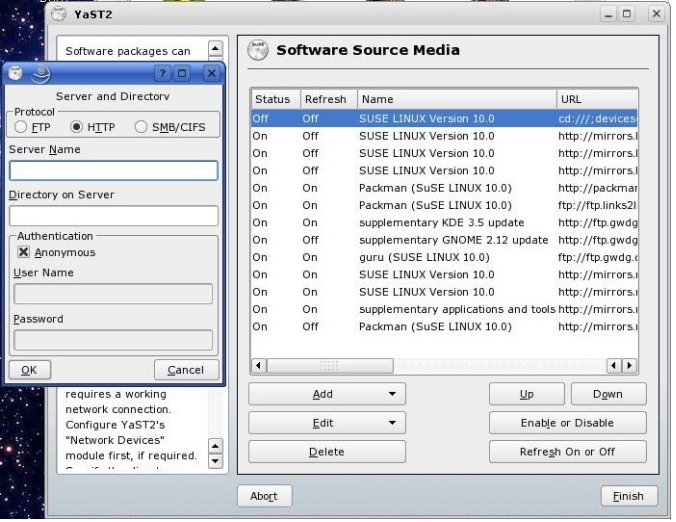Image resolution: width=676 pixels, height=522 pixels.
Task: Minimize the YaST2 window
Action: pos(608,15)
